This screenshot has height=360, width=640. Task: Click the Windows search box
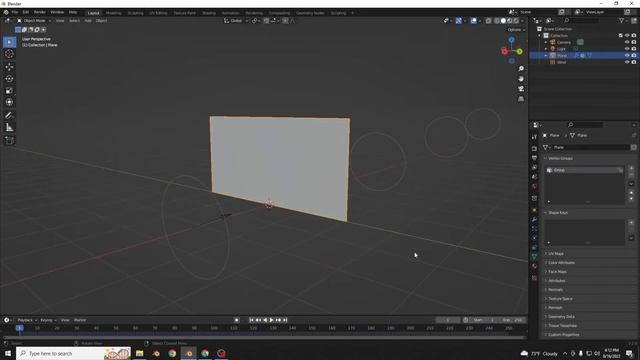(x=73, y=353)
